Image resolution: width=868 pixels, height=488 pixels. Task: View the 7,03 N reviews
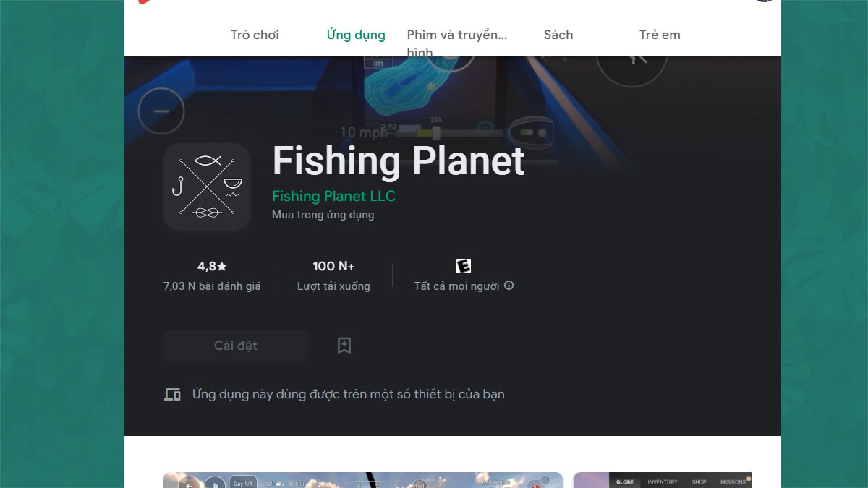(x=213, y=286)
